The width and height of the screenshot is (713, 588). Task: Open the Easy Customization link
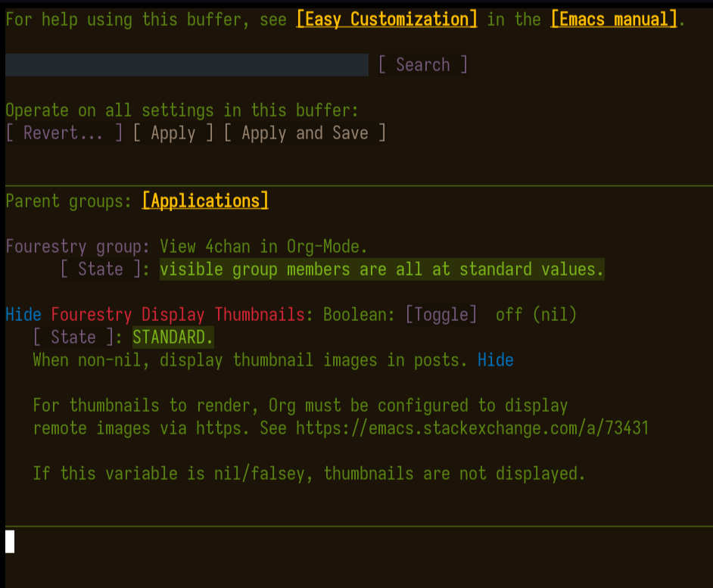[387, 20]
